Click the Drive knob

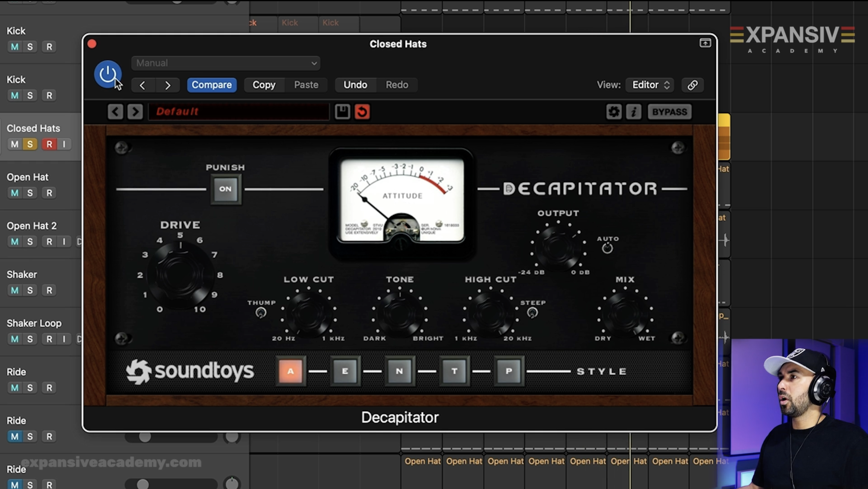coord(180,275)
